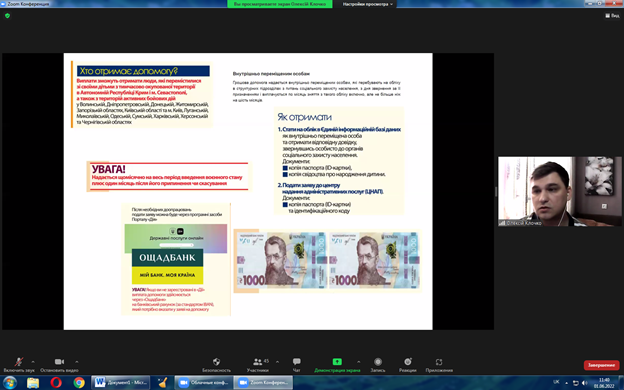Click the red Завершение button

pos(601,365)
